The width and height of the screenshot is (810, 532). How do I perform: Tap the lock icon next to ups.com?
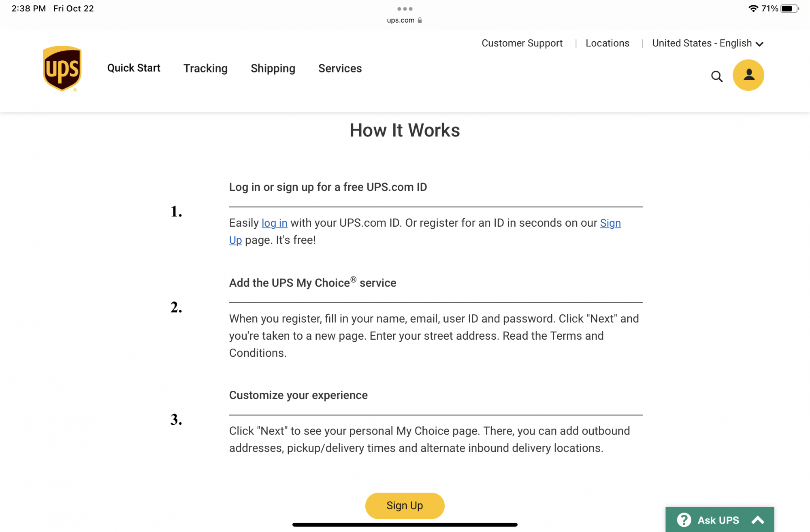click(x=420, y=20)
